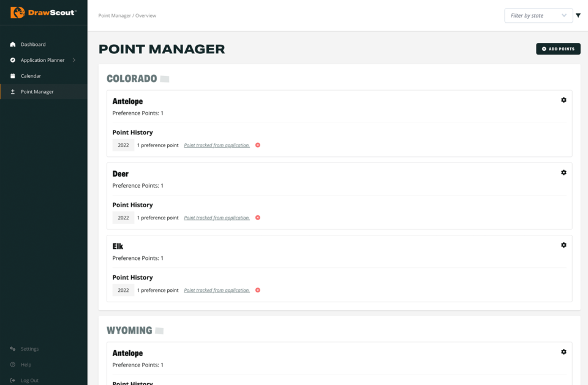Click the red delete icon on Deer point history
Viewport: 588px width, 385px height.
pos(257,218)
